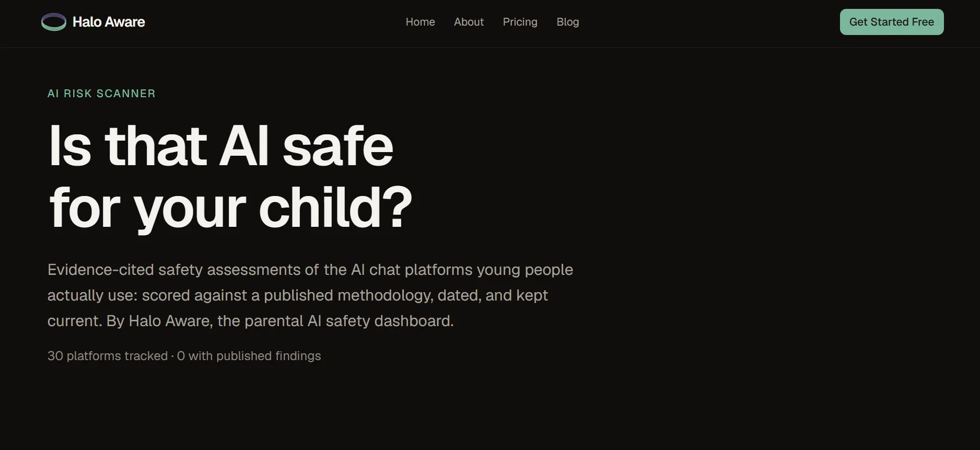Navigate to Pricing
Screen dimensions: 980x450
[520, 22]
